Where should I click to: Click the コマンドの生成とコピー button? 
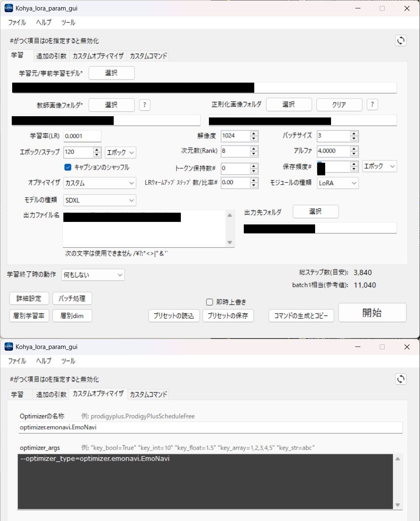click(301, 315)
